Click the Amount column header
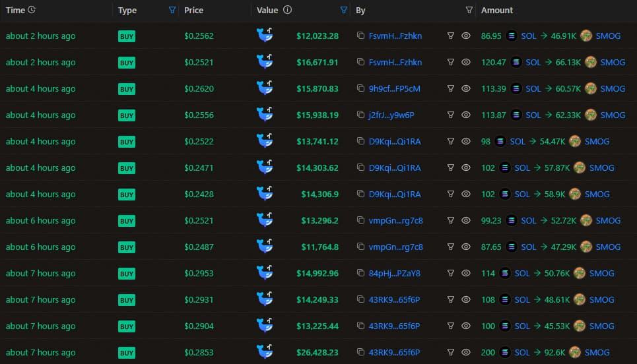The width and height of the screenshot is (637, 364). (x=497, y=10)
